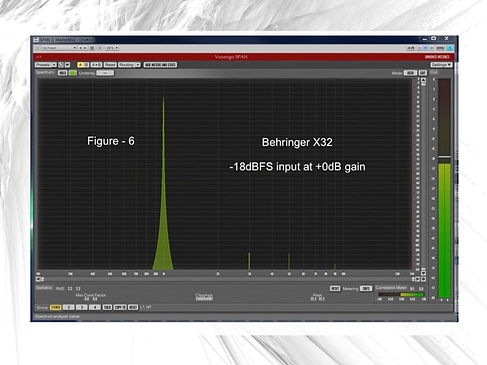Toggle the green spectrum enable button
The image size is (487, 365).
pyautogui.click(x=72, y=73)
